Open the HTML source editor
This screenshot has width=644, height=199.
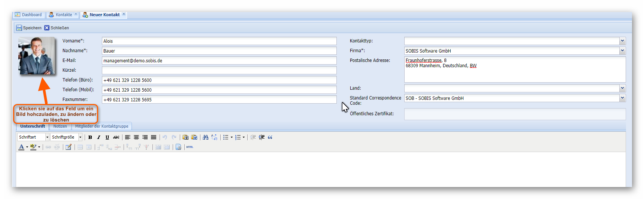point(190,147)
